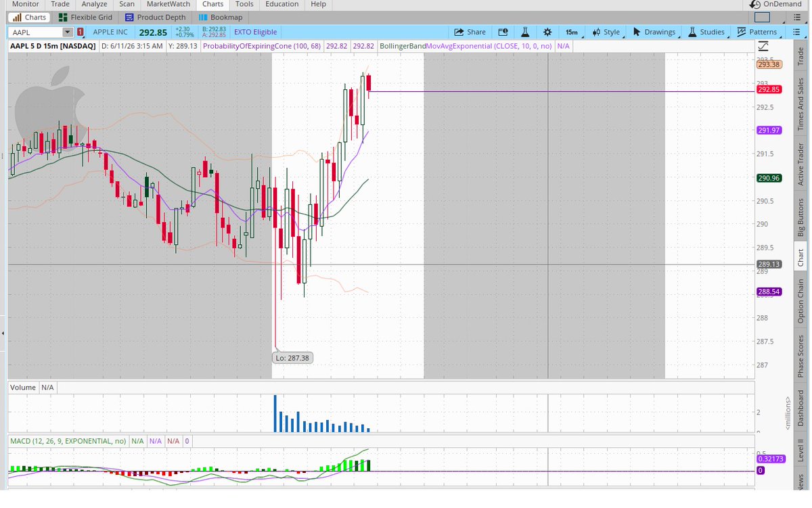
Task: Switch to the Monitor tab
Action: (x=26, y=4)
